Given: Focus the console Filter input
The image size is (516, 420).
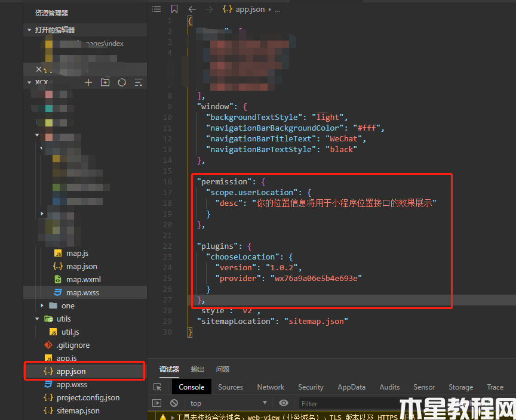Looking at the screenshot, I should (349, 403).
